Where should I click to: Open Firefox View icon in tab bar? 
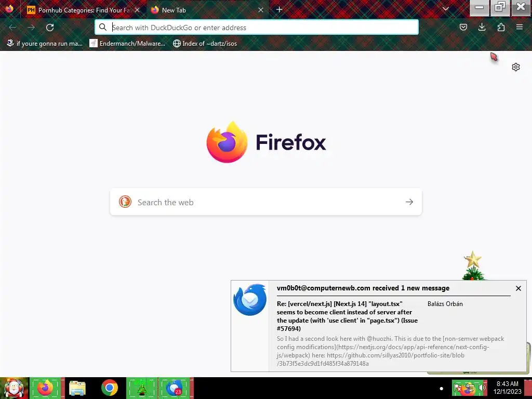click(x=9, y=9)
